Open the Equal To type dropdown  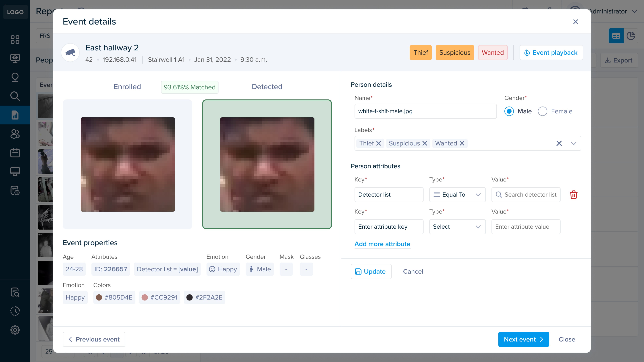pos(457,195)
